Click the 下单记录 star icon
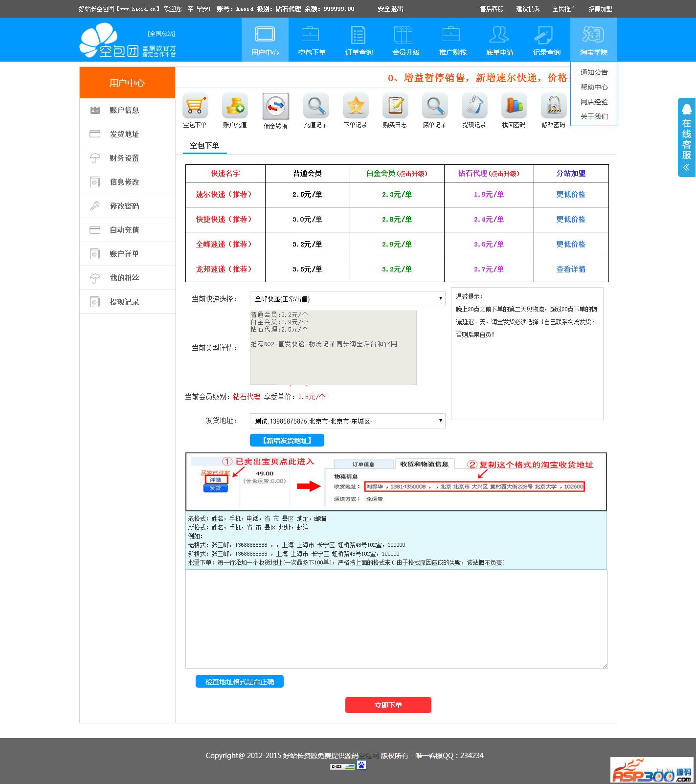This screenshot has height=784, width=696. click(355, 106)
